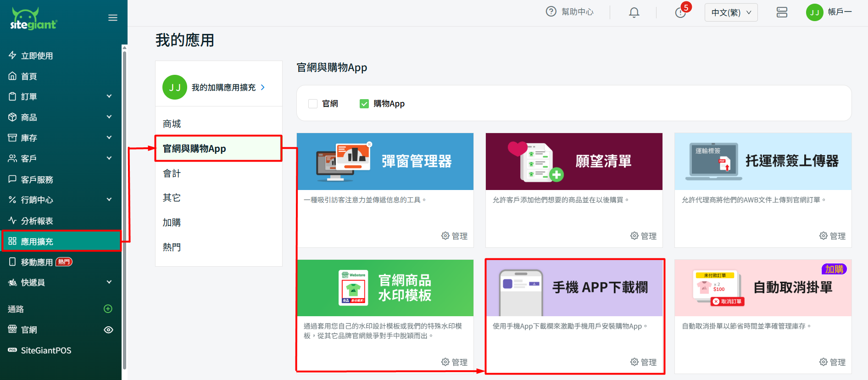Click 管理 on the 願望清單 card
The image size is (868, 380).
[x=644, y=236]
